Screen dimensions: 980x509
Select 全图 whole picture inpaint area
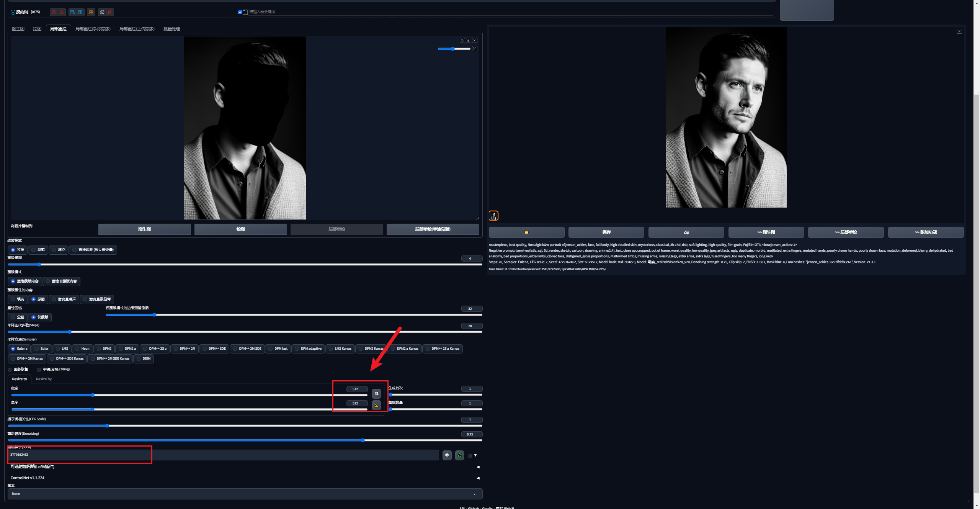point(17,317)
